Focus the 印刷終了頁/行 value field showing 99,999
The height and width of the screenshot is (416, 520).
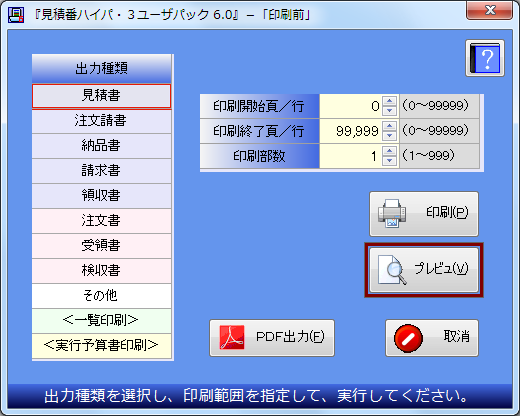[351, 131]
